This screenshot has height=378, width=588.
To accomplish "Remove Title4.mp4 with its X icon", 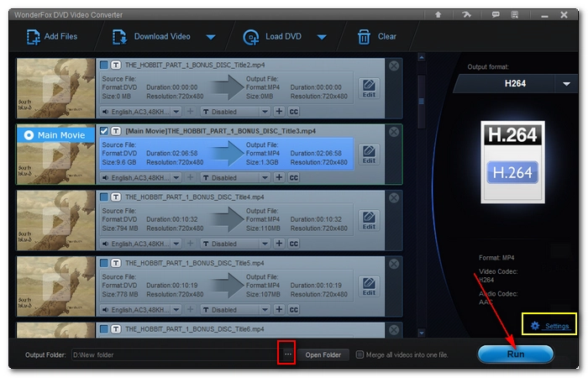I will pyautogui.click(x=394, y=198).
